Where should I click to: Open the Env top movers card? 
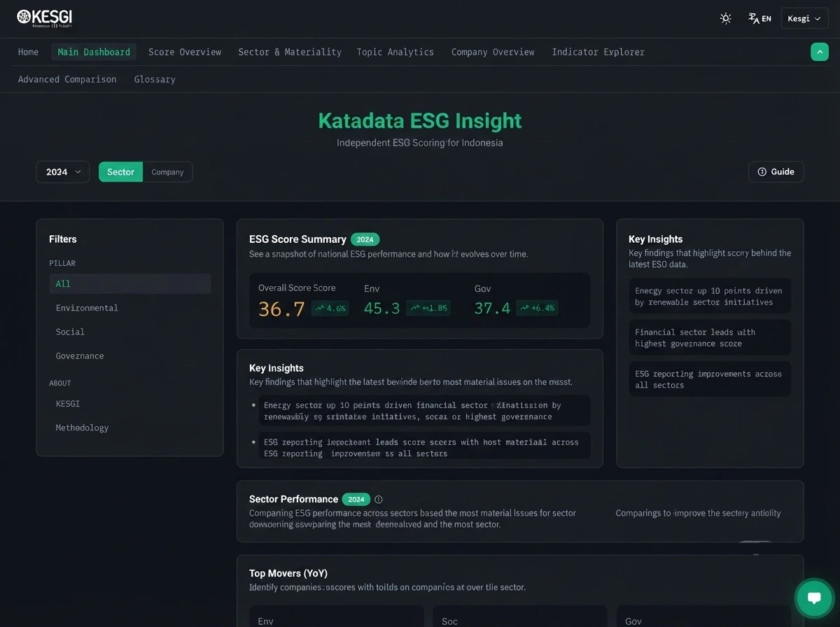[x=337, y=617]
